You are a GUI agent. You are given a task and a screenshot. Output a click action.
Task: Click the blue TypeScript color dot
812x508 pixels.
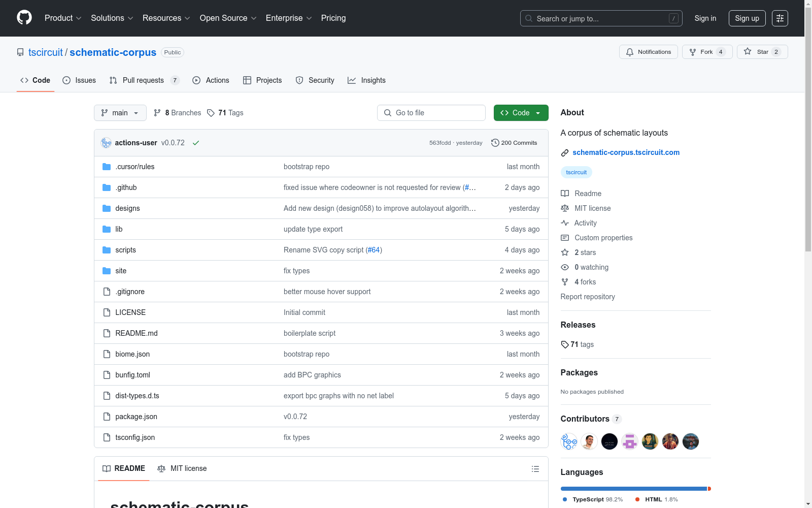(x=565, y=499)
